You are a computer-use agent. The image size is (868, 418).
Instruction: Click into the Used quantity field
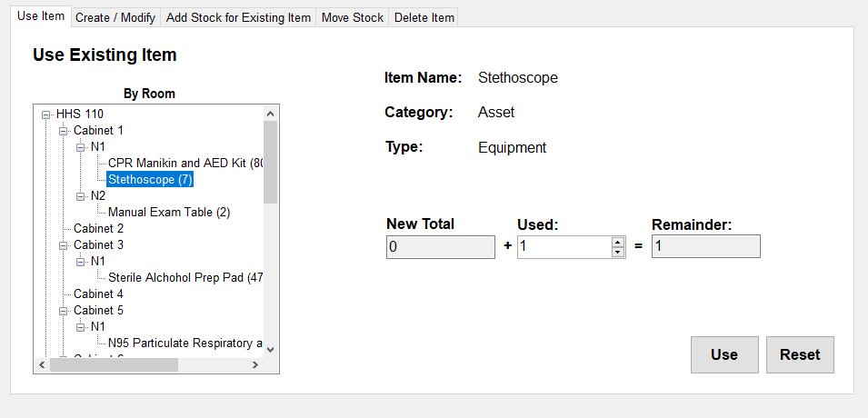(x=564, y=247)
